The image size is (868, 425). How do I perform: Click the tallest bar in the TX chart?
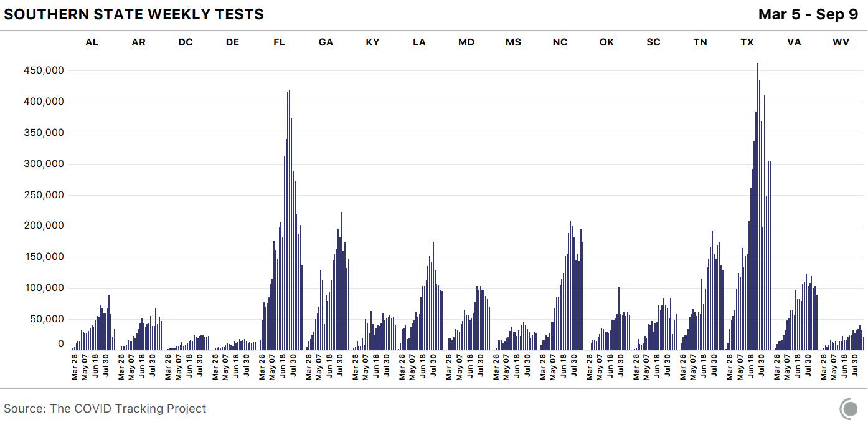tap(757, 206)
